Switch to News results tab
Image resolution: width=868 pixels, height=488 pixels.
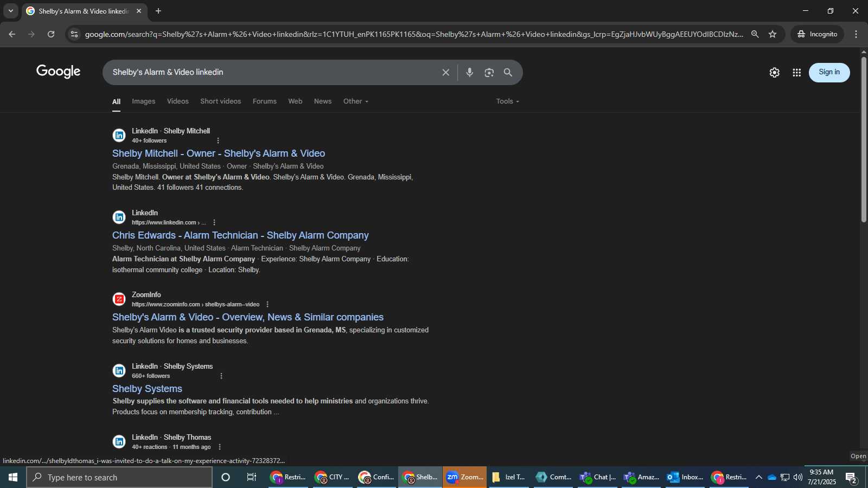coord(323,101)
